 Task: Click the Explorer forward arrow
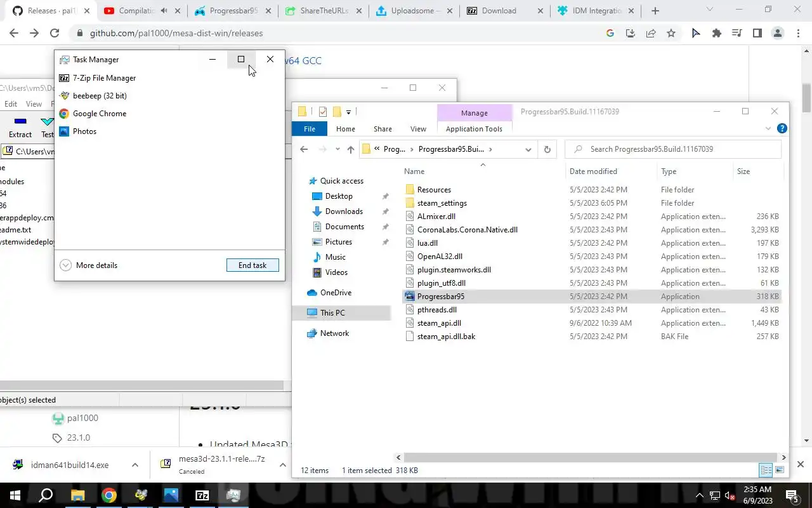tap(323, 149)
